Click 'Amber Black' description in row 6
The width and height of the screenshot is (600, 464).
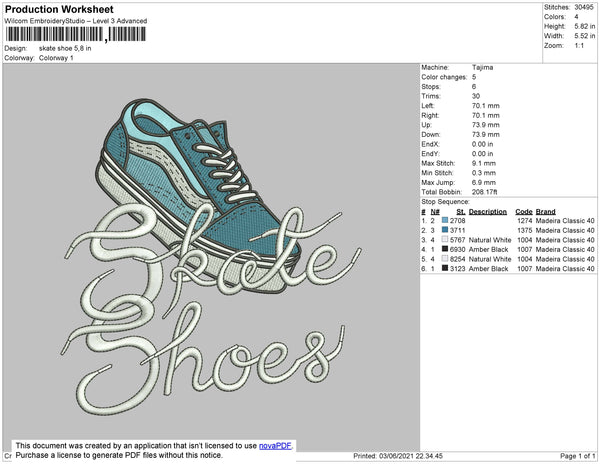[x=488, y=269]
